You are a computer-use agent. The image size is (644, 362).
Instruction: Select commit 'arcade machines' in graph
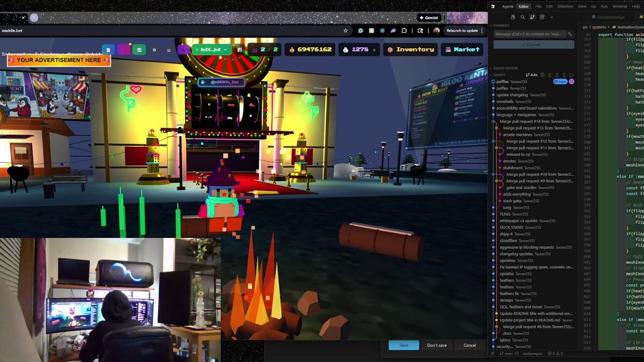tap(518, 135)
